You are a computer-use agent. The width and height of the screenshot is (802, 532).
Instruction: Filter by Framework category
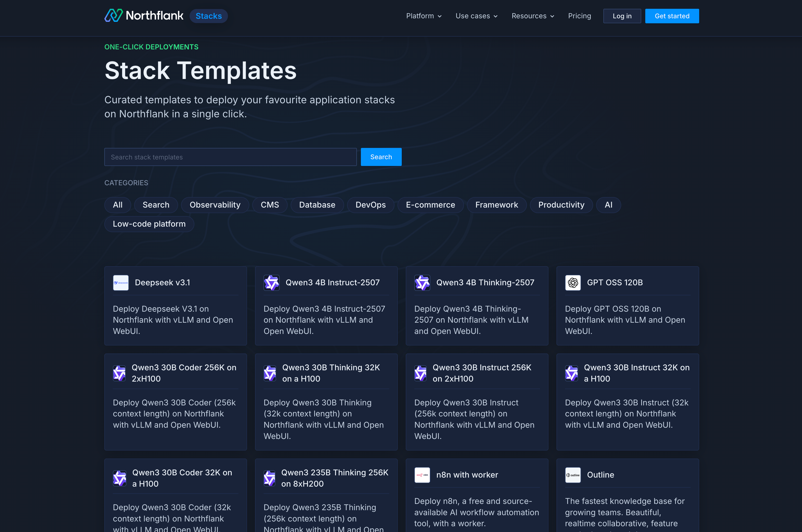click(497, 205)
